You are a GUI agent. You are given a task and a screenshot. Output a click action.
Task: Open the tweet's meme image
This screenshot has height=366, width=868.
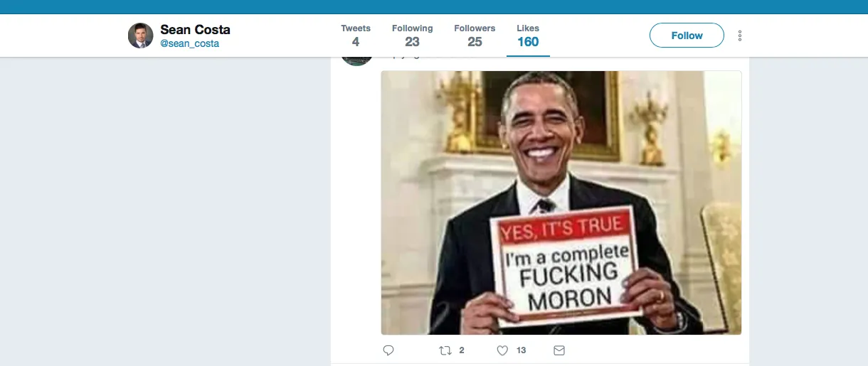561,203
